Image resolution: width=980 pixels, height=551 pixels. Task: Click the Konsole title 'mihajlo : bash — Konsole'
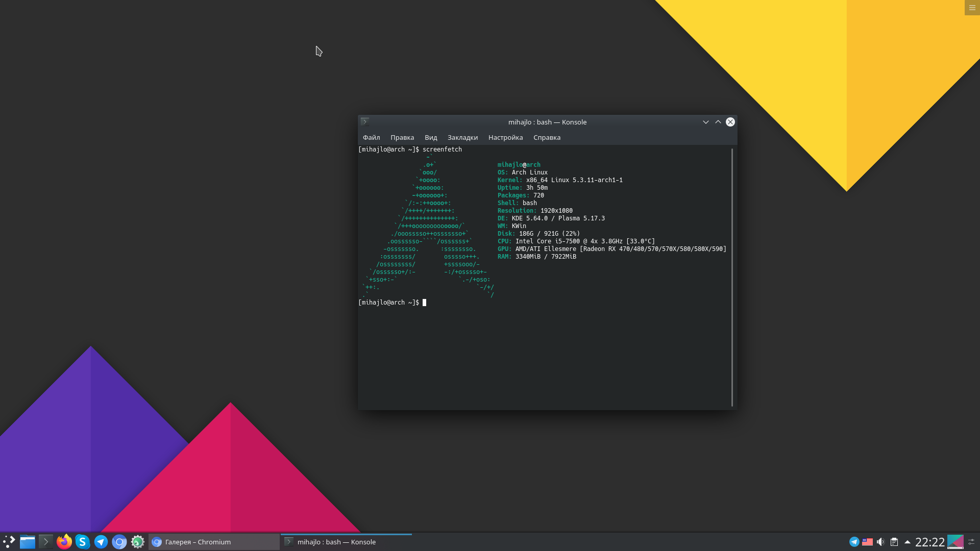click(547, 122)
